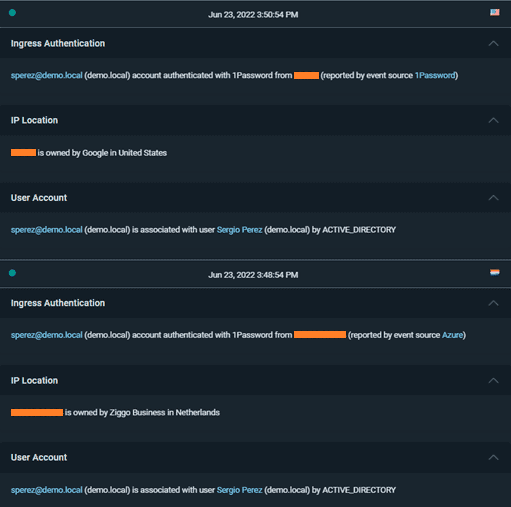Click 'is owned by Ziggo Business in Netherlands' text
This screenshot has height=507, width=511.
point(142,413)
